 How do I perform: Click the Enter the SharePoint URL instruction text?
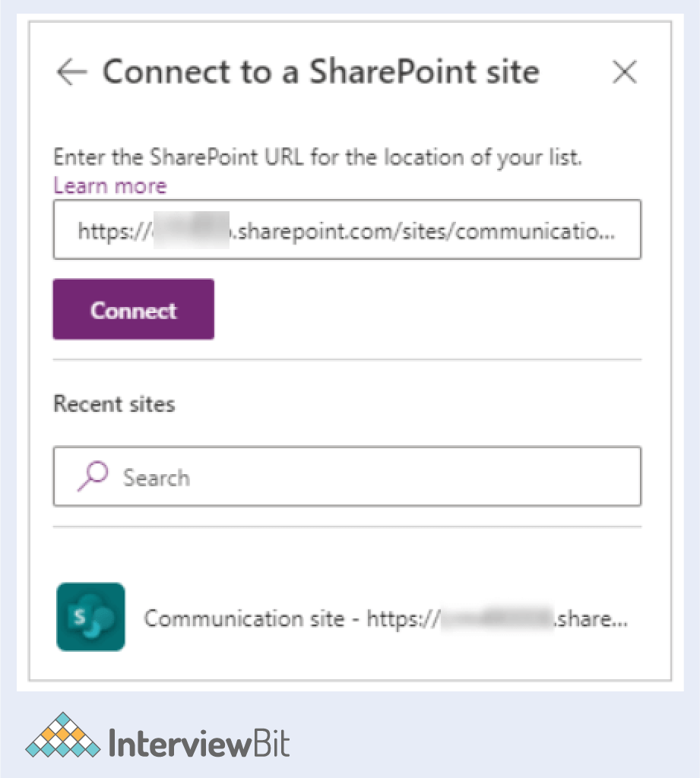[317, 158]
